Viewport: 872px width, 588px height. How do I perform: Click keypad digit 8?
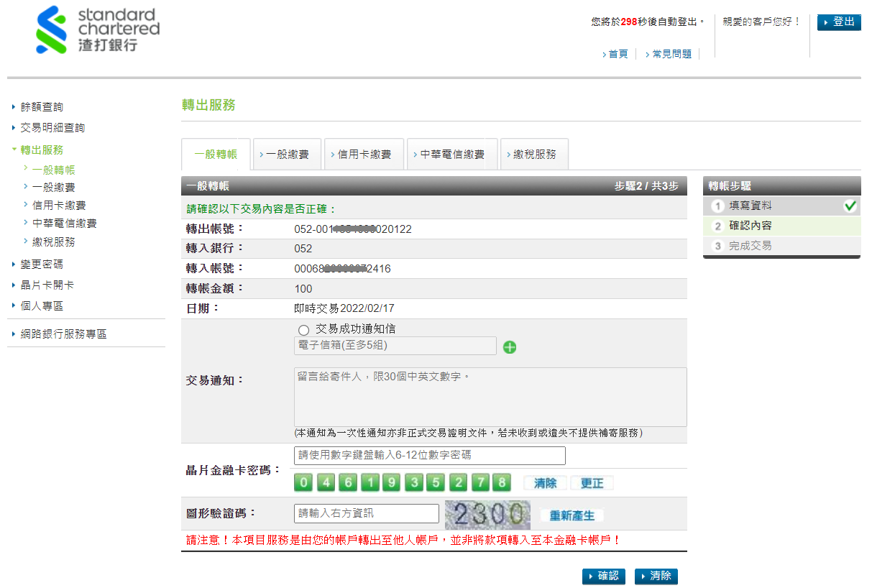pos(502,482)
